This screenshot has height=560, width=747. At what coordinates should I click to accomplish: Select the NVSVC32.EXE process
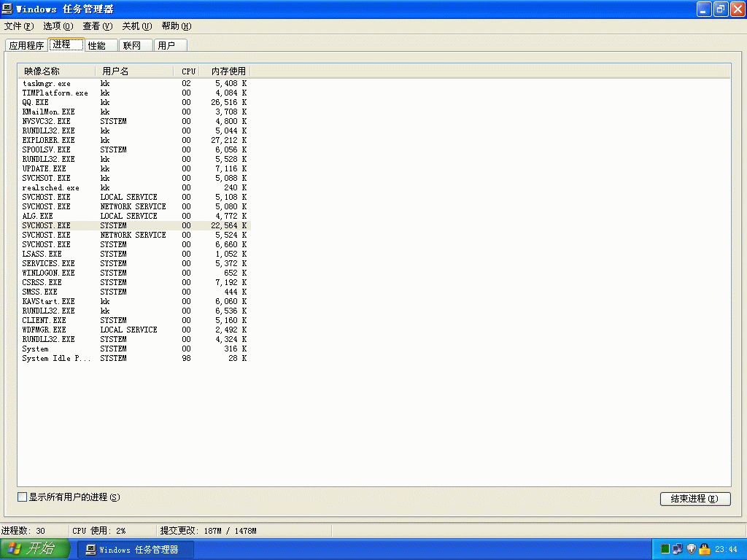(x=134, y=122)
